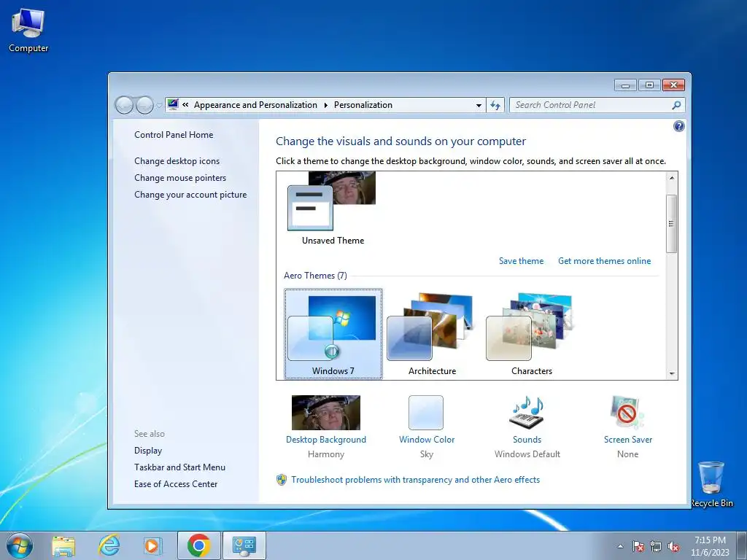Click the Back navigation arrow
Screen dimensions: 747x560
(124, 105)
